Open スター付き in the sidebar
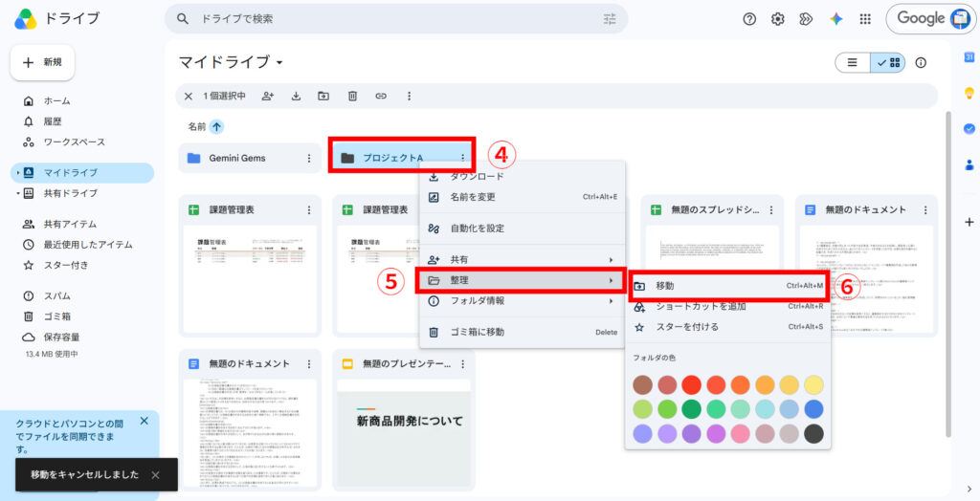This screenshot has height=501, width=980. click(x=82, y=266)
